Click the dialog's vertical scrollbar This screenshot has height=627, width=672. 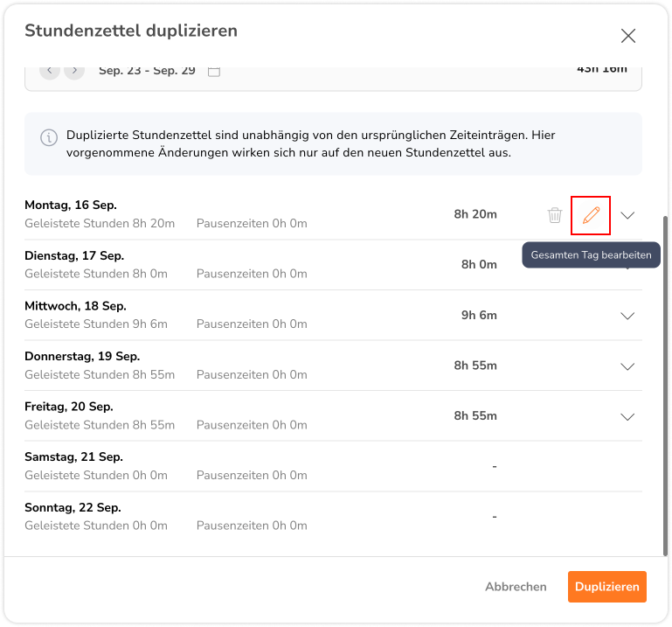[x=665, y=386]
